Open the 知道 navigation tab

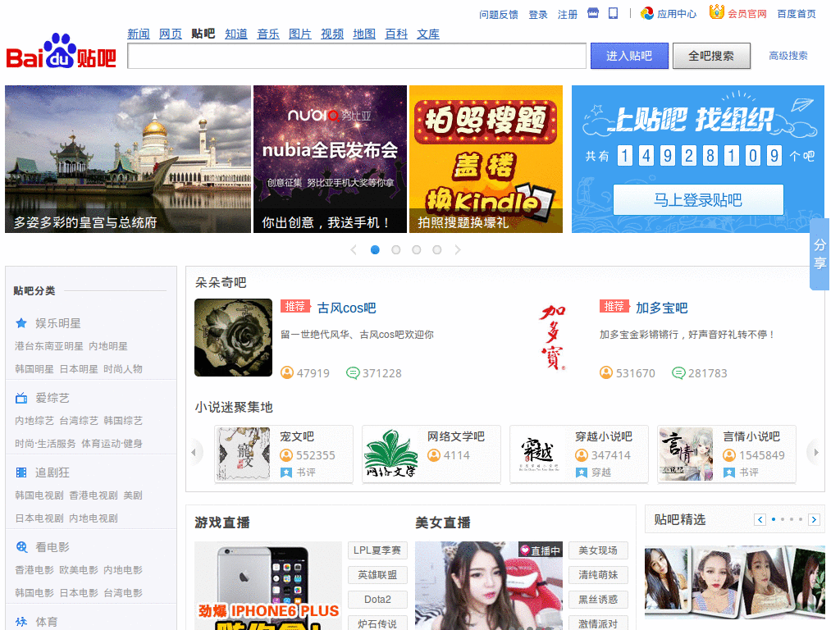pos(236,34)
